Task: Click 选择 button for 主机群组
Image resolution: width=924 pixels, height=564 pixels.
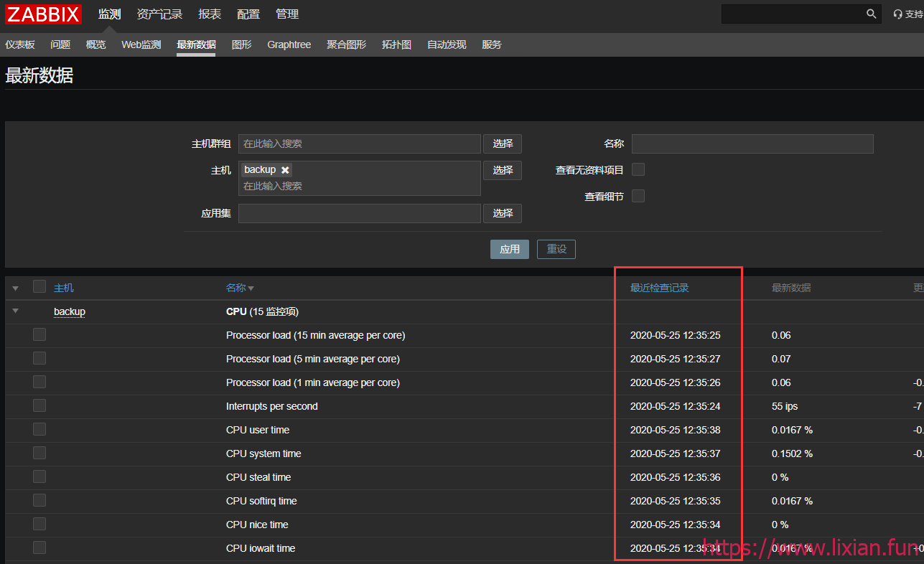Action: pos(503,144)
